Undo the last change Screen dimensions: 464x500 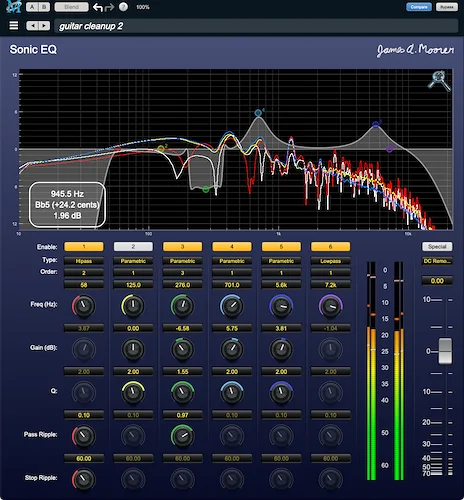pyautogui.click(x=98, y=7)
